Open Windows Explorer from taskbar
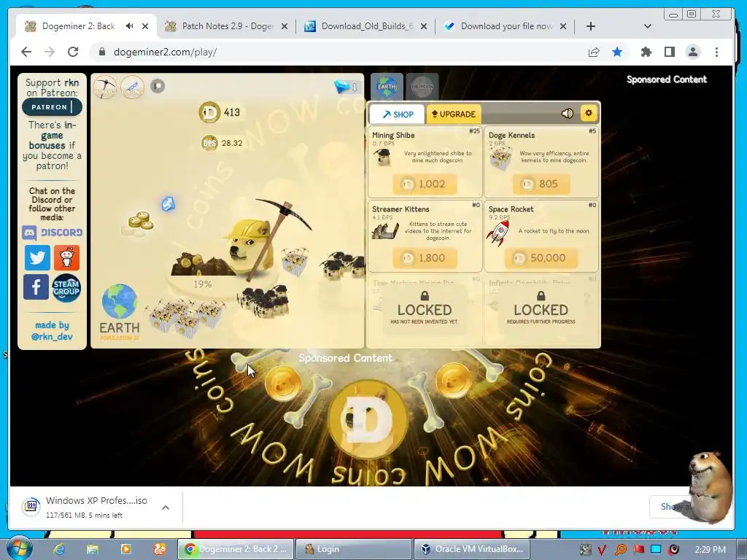This screenshot has height=560, width=747. click(x=92, y=549)
